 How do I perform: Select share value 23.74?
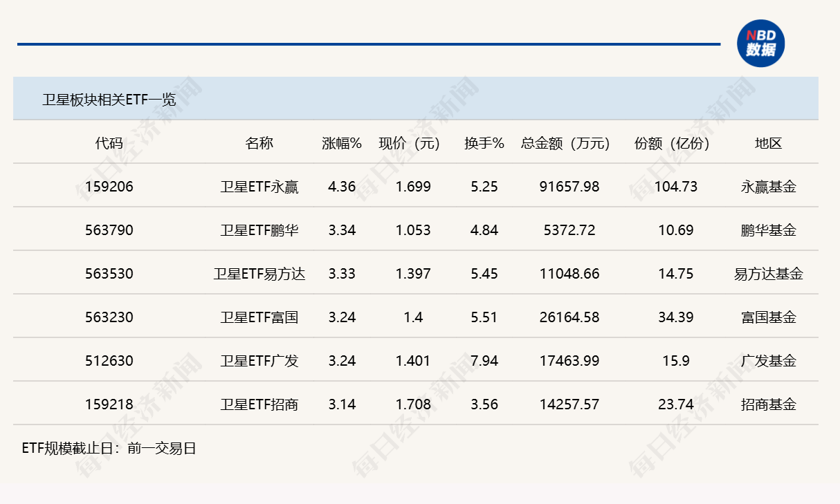(676, 404)
